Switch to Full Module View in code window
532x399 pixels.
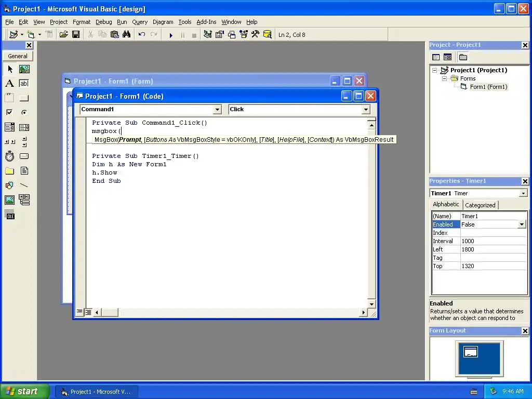click(x=88, y=312)
